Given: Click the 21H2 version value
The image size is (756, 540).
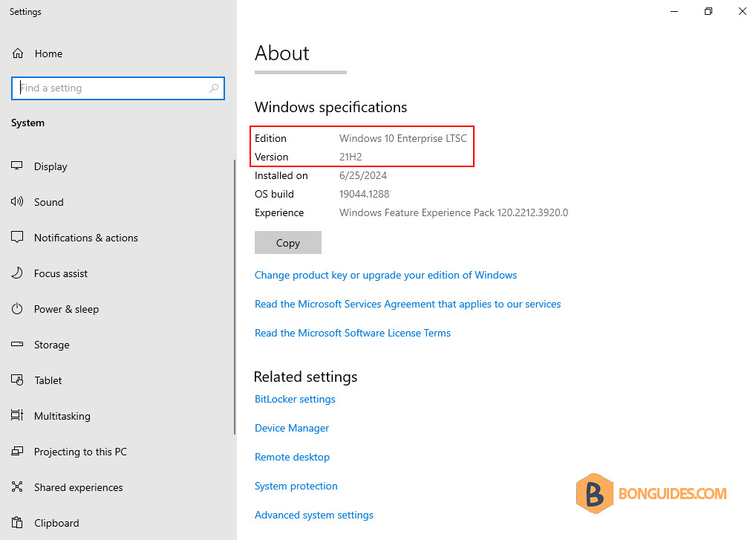Looking at the screenshot, I should pos(351,157).
